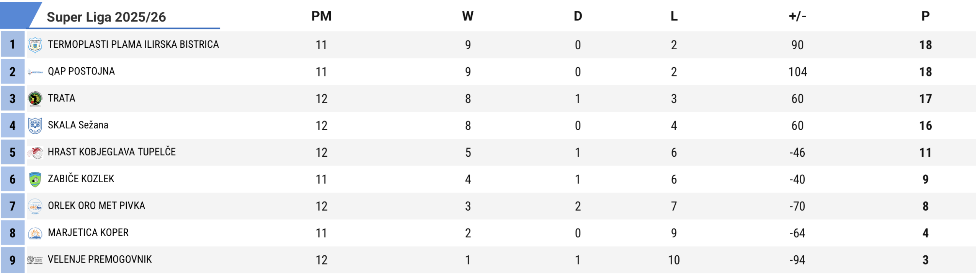Open the MARJETICA KOPER team link
Image resolution: width=980 pixels, height=274 pixels.
point(88,232)
